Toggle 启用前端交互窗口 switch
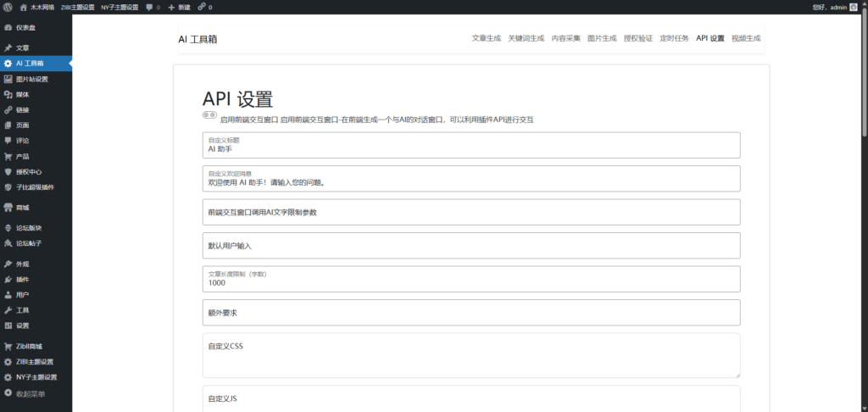The height and width of the screenshot is (412, 868). [x=209, y=114]
